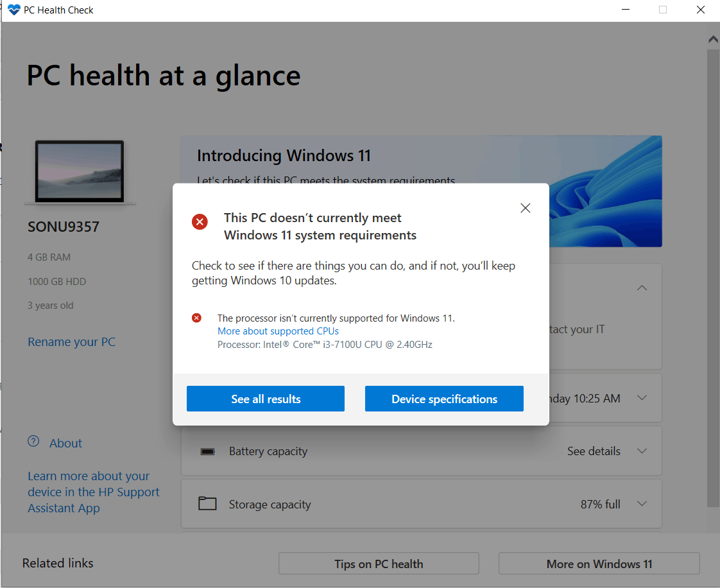Expand the Battery capacity chevron
The image size is (720, 588).
point(642,451)
